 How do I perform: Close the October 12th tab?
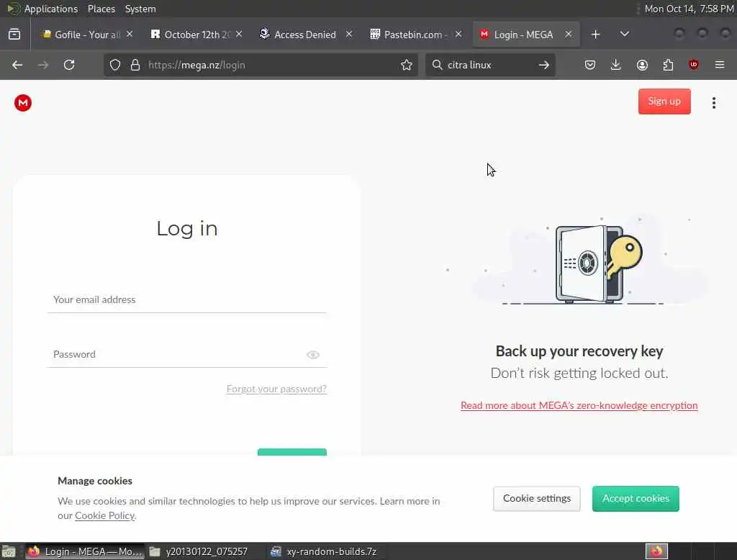pyautogui.click(x=239, y=35)
